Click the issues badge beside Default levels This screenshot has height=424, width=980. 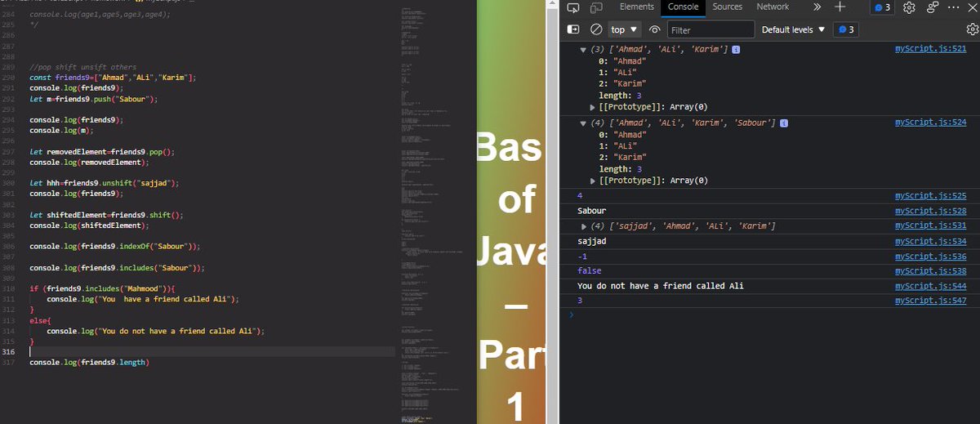click(x=846, y=29)
